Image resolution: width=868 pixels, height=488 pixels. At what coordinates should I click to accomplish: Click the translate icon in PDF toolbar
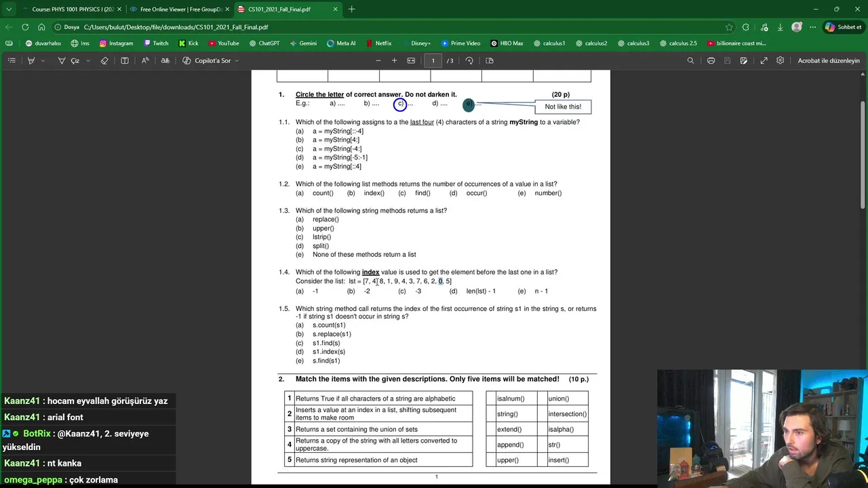pyautogui.click(x=165, y=60)
